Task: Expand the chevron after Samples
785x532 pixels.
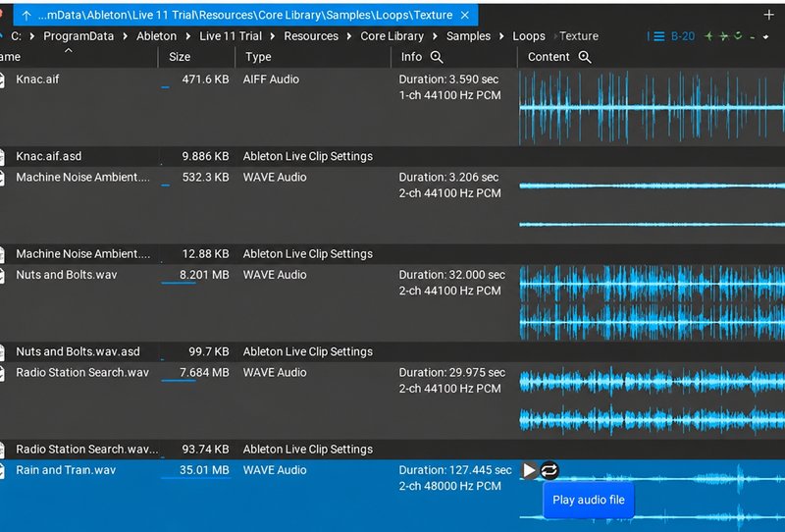Action: 501,36
